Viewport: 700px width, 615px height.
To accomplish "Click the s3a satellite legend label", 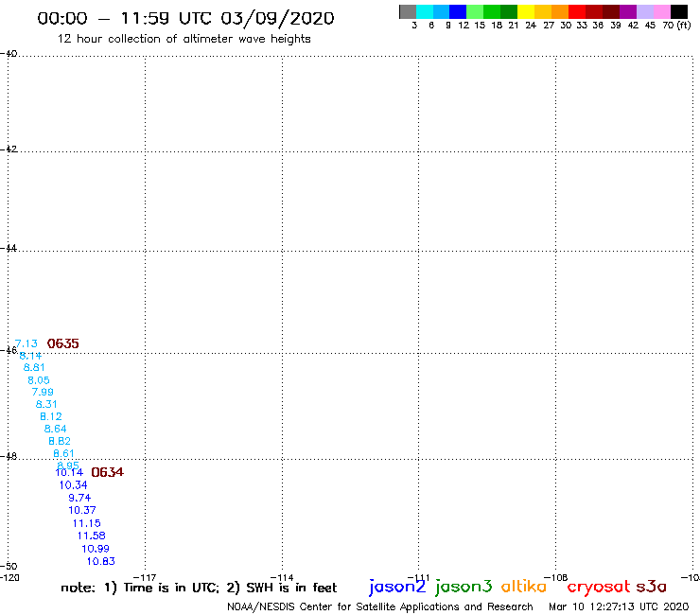I will pyautogui.click(x=652, y=587).
